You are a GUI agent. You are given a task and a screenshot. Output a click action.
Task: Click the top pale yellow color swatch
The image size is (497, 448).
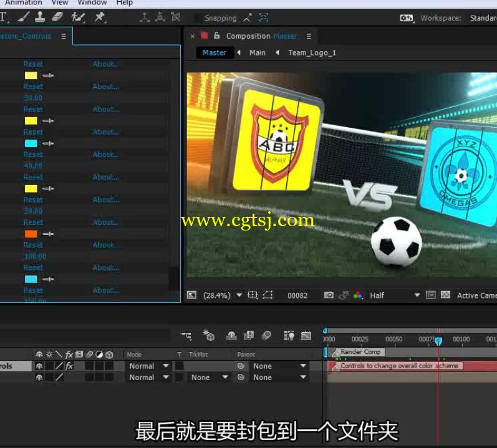coord(31,75)
